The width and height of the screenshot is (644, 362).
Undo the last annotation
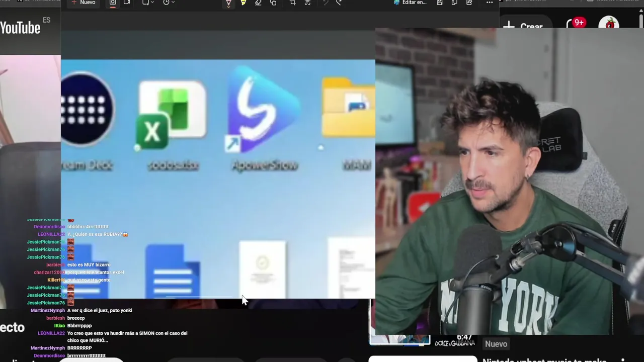pos(325,3)
